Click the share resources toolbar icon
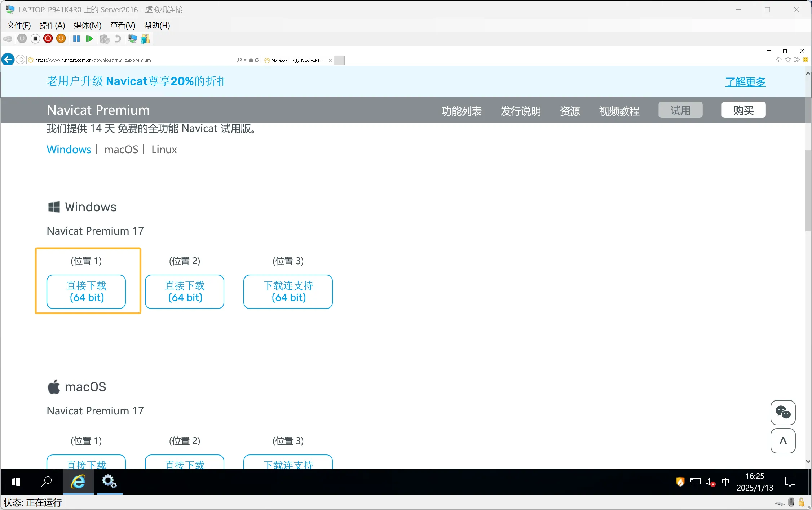Image resolution: width=812 pixels, height=510 pixels. pyautogui.click(x=145, y=39)
